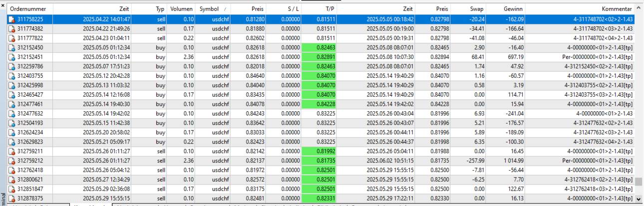Select the Gewinn value 697.19
Image resolution: width=644 pixels, height=206 pixels.
pos(515,57)
